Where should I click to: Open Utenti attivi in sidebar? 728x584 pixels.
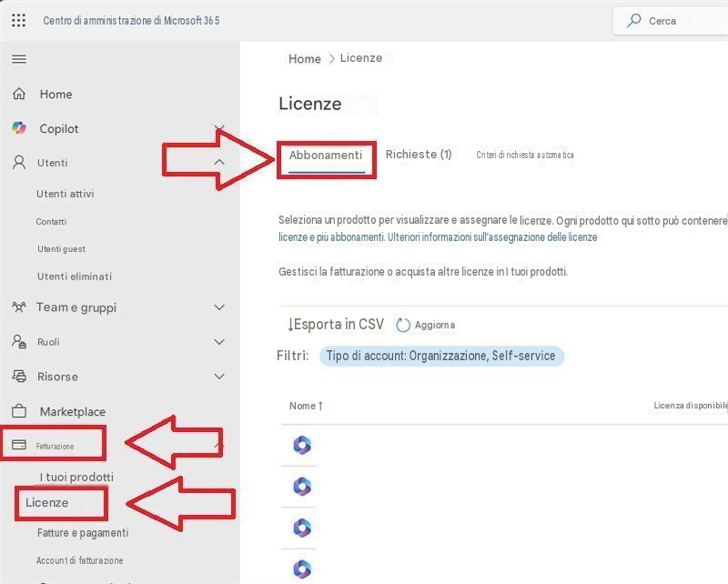coord(66,194)
